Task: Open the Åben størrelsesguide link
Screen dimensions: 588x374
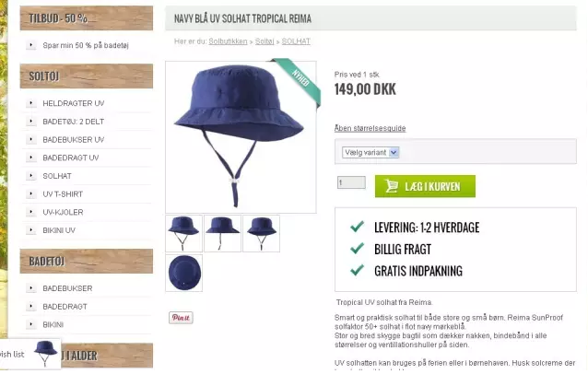Action: point(370,128)
